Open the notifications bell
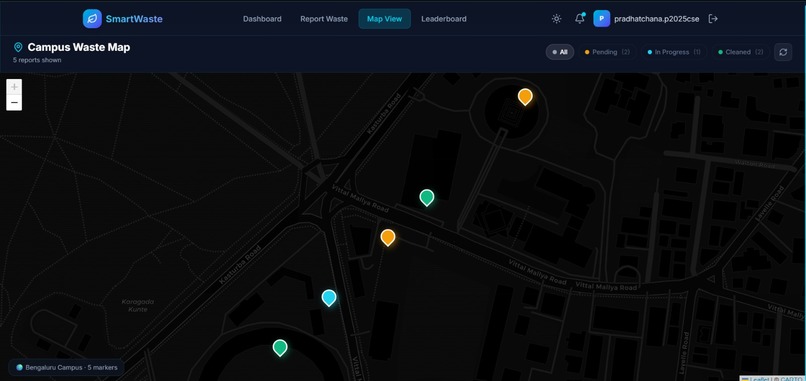 (579, 19)
